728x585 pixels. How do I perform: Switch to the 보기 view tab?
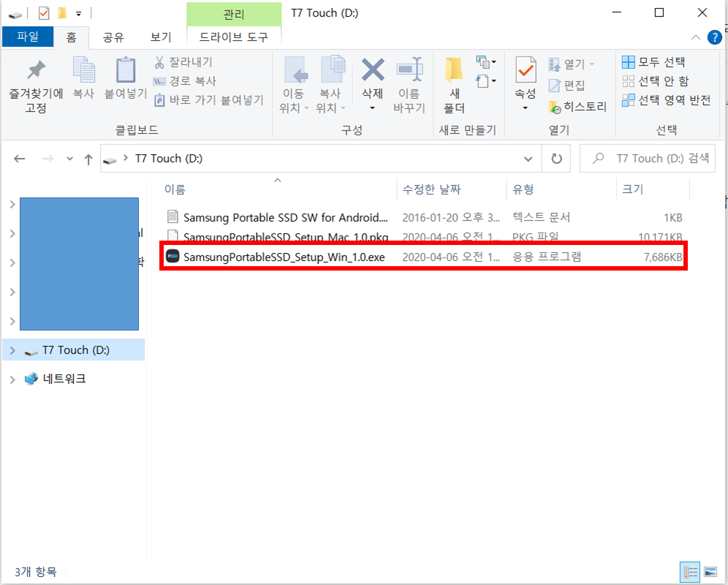161,37
